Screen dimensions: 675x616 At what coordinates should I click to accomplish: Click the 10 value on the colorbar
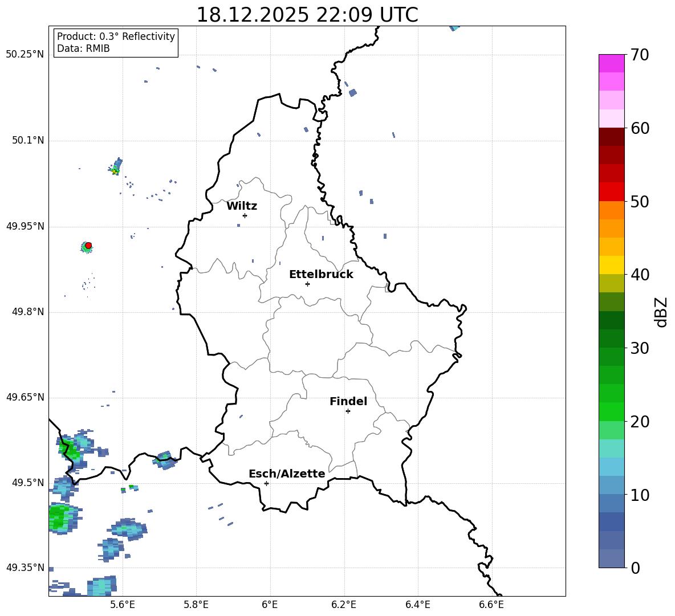click(640, 495)
